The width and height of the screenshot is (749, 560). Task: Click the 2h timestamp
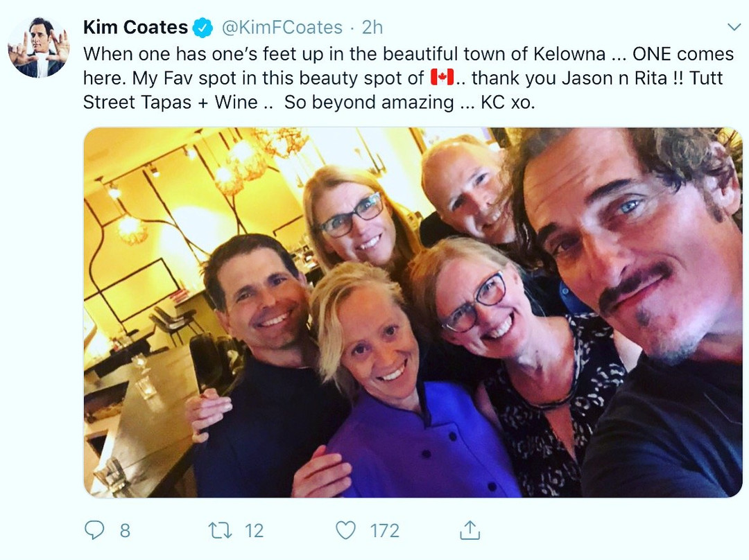point(372,28)
